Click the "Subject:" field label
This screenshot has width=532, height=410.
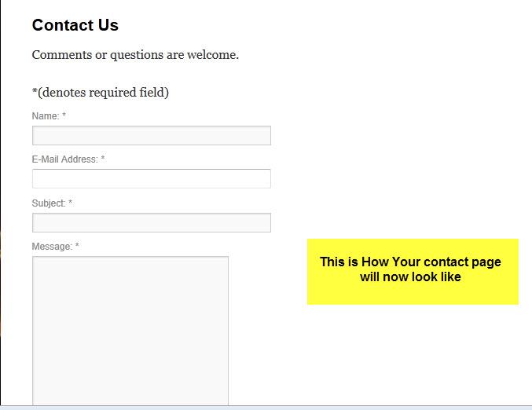(48, 203)
